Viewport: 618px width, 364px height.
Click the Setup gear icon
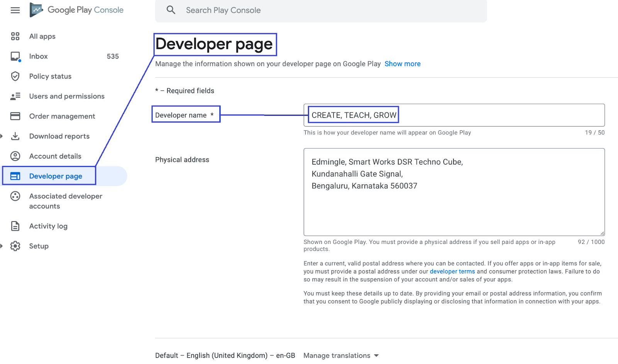(15, 246)
